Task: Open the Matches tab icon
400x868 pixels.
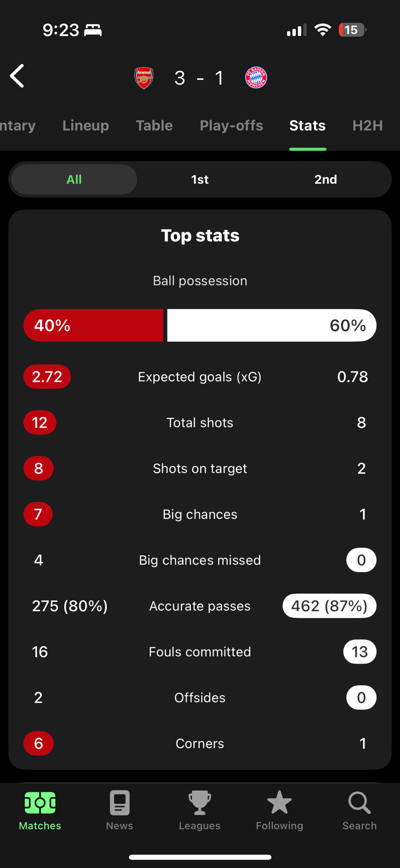Action: tap(40, 803)
